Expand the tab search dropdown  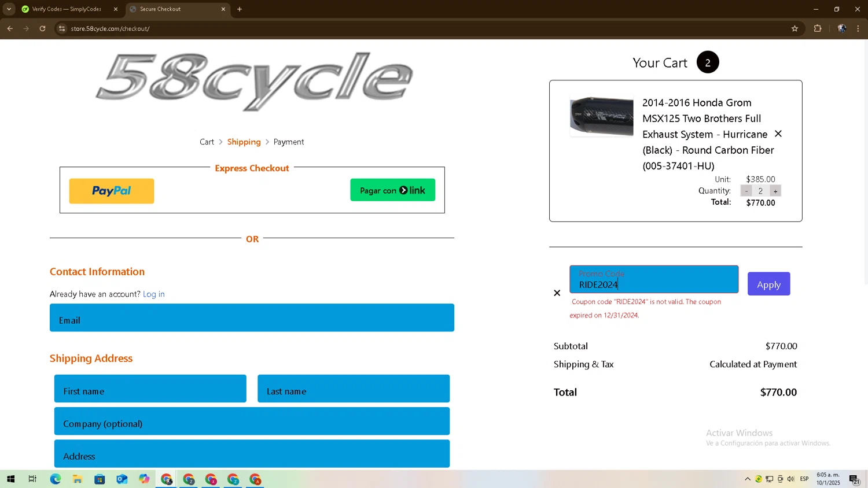point(9,9)
